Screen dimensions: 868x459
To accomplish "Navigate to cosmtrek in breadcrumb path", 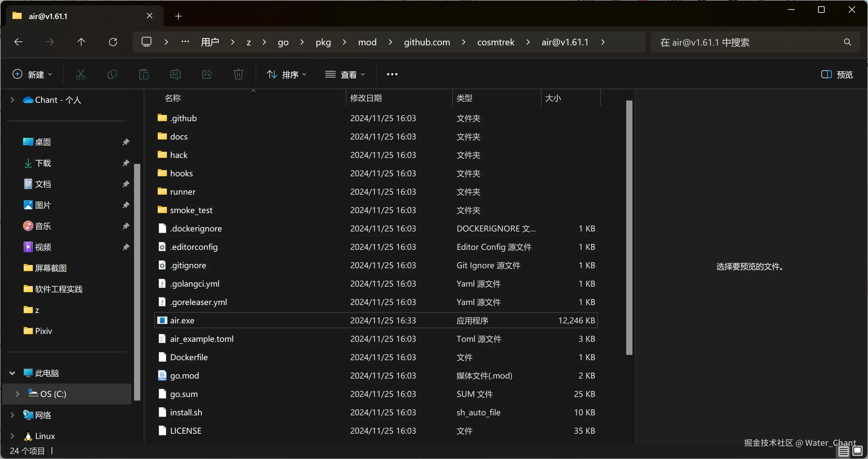I will [495, 42].
